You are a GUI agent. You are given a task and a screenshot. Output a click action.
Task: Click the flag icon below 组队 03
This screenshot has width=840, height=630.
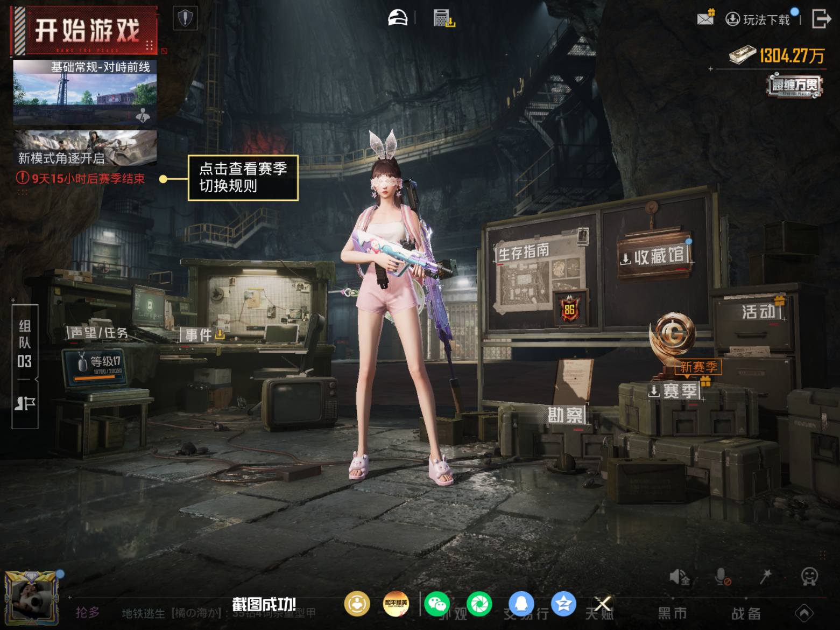(25, 403)
